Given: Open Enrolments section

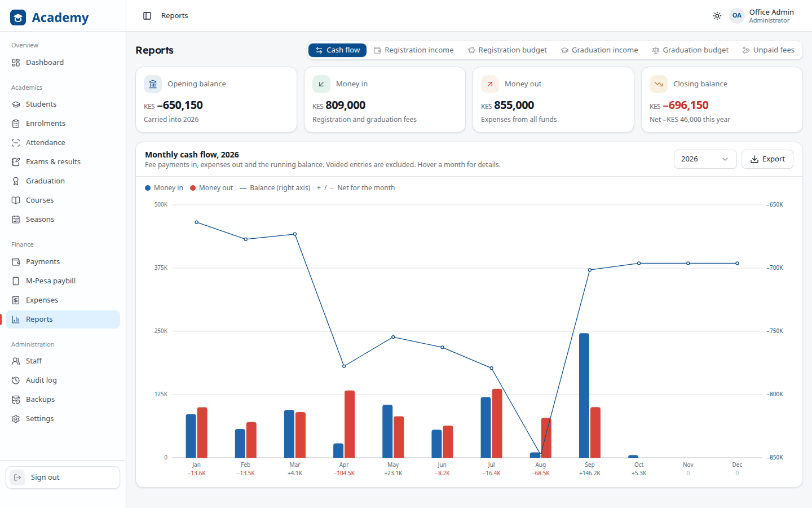Looking at the screenshot, I should click(63, 124).
